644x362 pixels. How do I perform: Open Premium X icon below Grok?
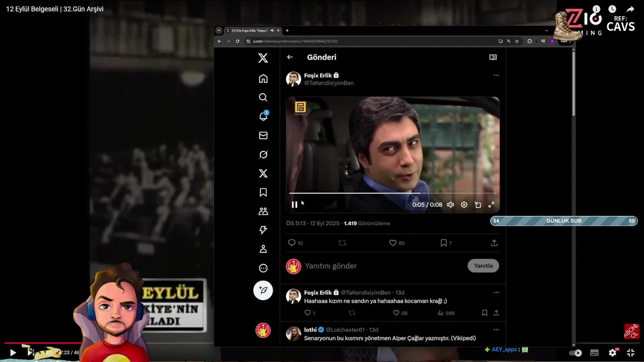(263, 173)
